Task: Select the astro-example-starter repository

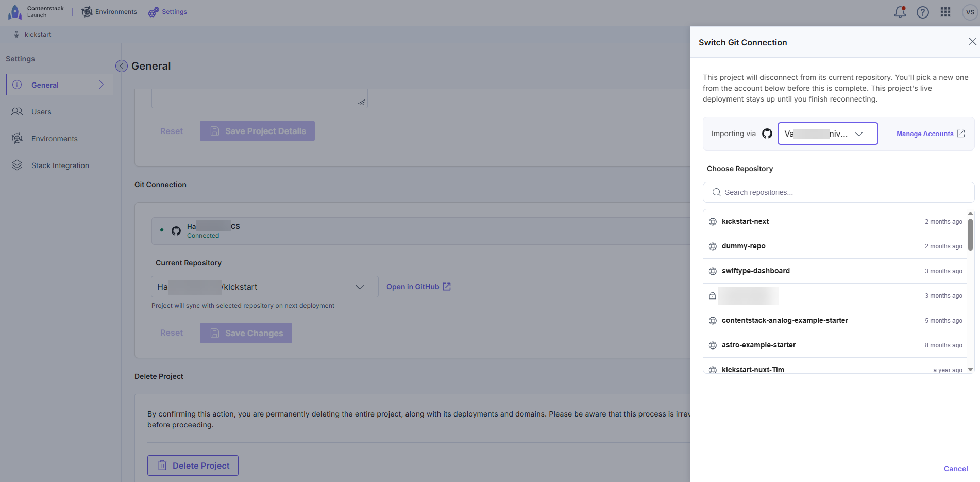Action: [x=835, y=345]
